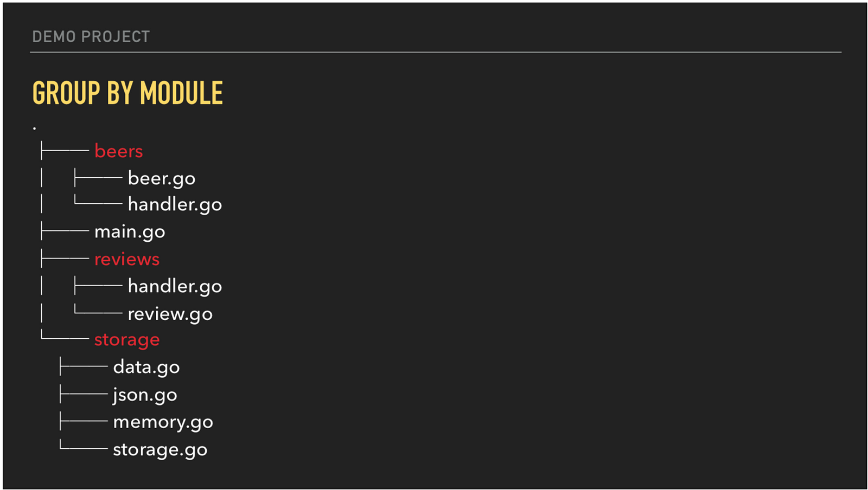Click the root dot of the tree
Screen dimensions: 868x490
(34, 128)
